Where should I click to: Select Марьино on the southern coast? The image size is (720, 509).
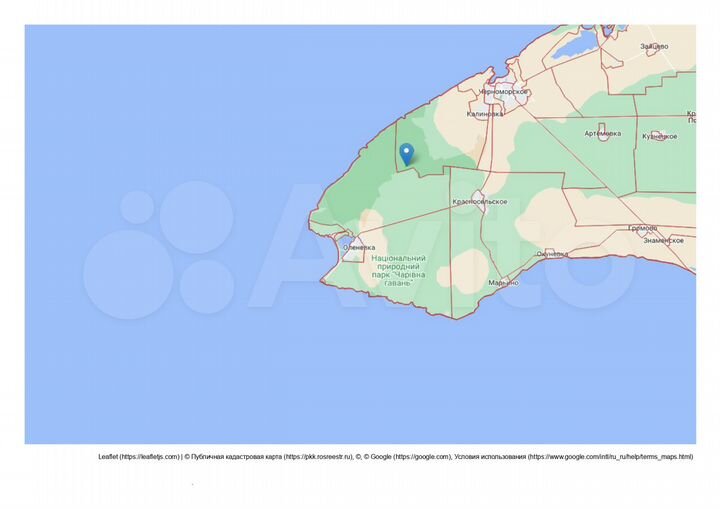coord(503,283)
